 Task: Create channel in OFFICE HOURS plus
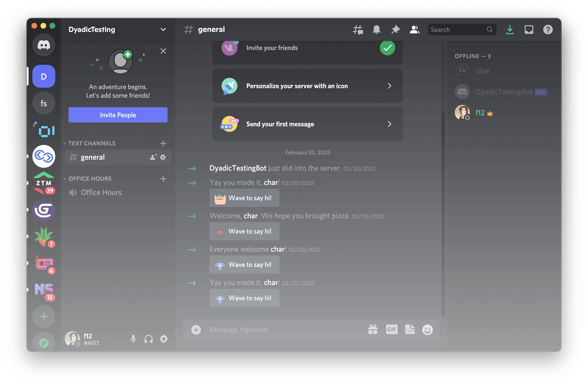pyautogui.click(x=163, y=179)
